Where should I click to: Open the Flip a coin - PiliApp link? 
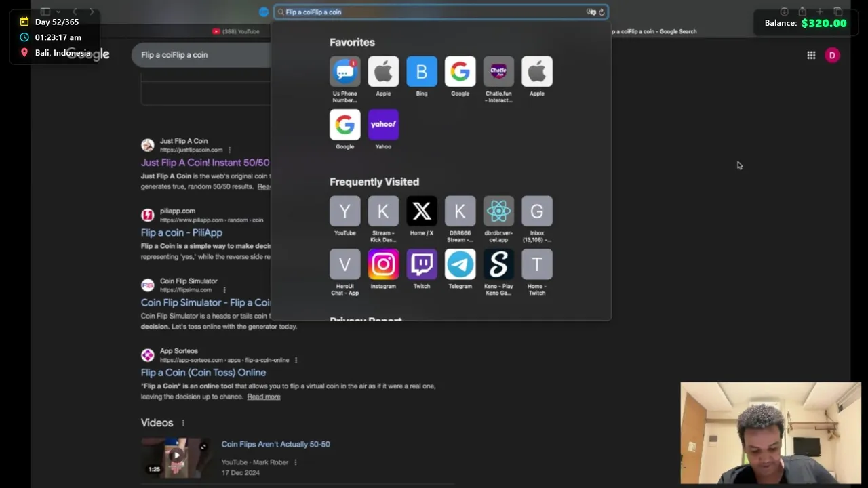[182, 232]
